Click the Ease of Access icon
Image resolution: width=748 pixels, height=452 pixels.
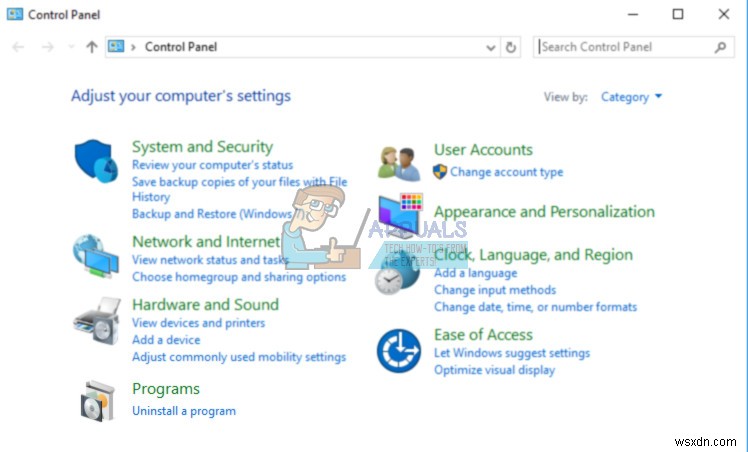[398, 350]
